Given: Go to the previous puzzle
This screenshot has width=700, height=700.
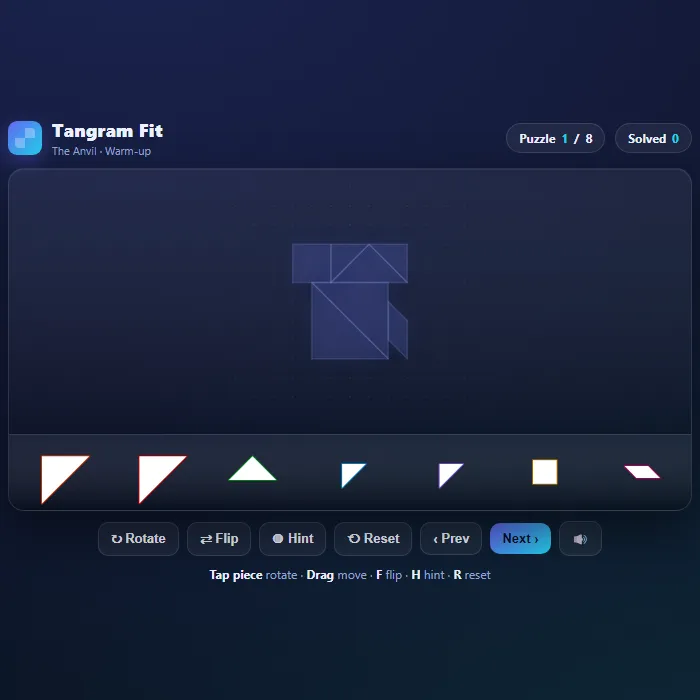Looking at the screenshot, I should coord(451,539).
